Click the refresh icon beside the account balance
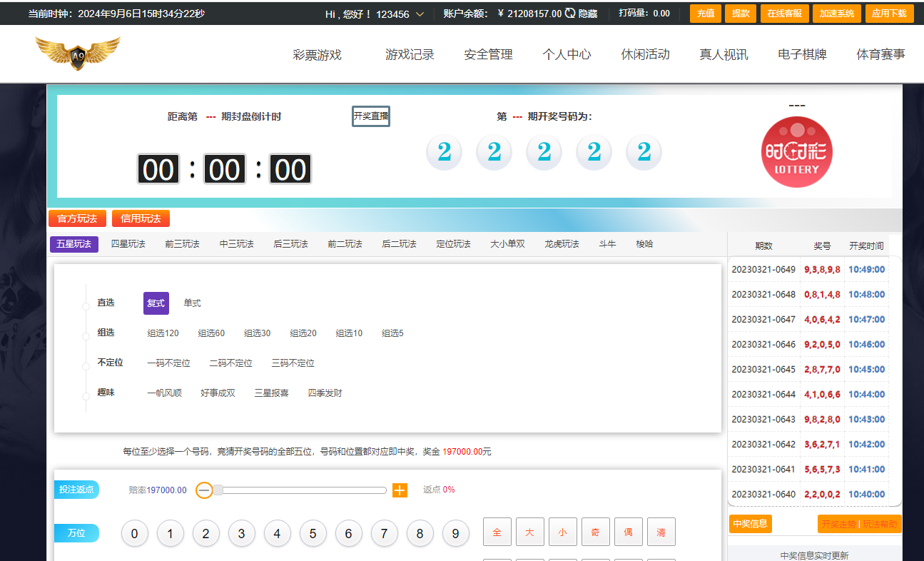This screenshot has width=924, height=561. coord(568,12)
